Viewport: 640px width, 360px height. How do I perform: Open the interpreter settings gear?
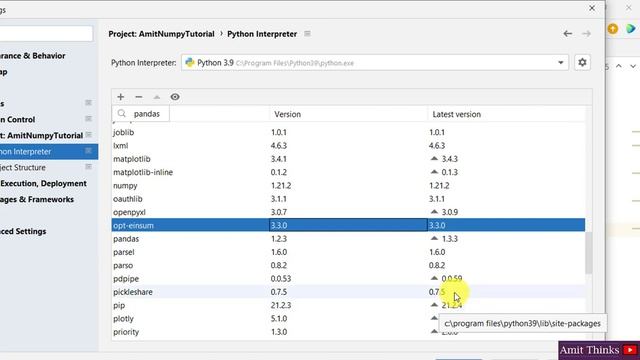coord(582,62)
